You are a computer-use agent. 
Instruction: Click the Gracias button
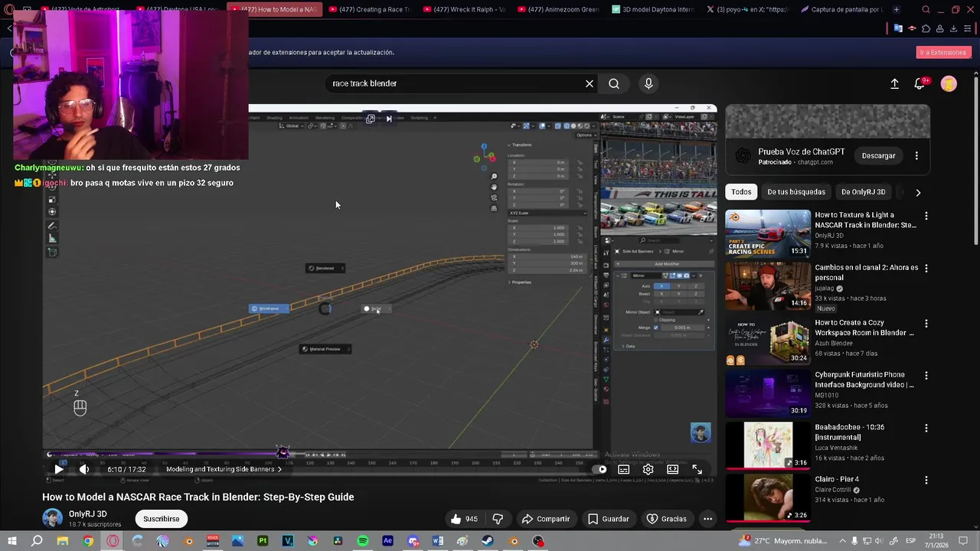tap(666, 519)
